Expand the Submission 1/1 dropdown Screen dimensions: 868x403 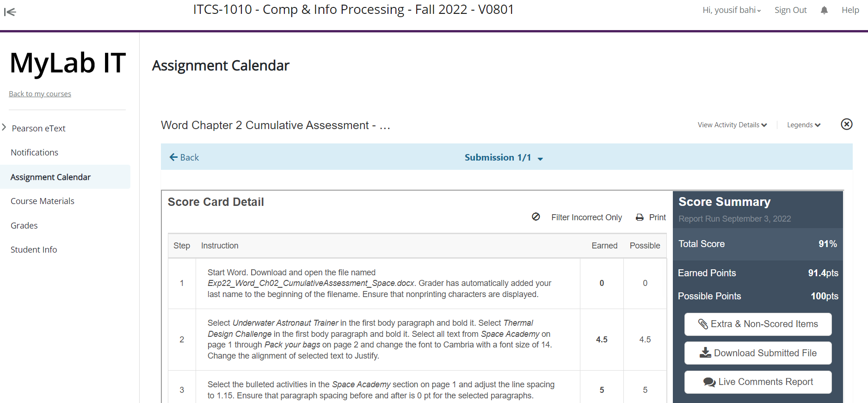[x=504, y=158]
